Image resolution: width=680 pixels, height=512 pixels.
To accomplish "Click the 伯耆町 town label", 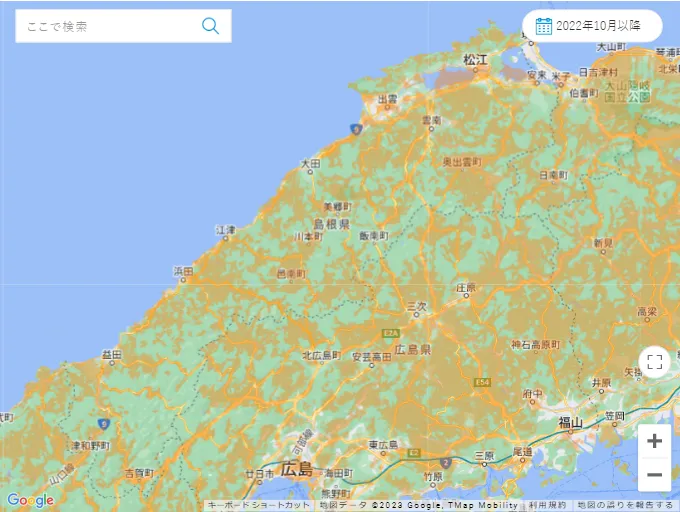I will tap(584, 92).
